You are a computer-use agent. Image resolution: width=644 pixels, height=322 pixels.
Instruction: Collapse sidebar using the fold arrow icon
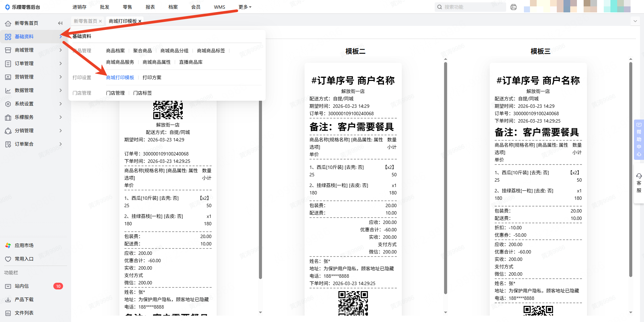(x=60, y=23)
